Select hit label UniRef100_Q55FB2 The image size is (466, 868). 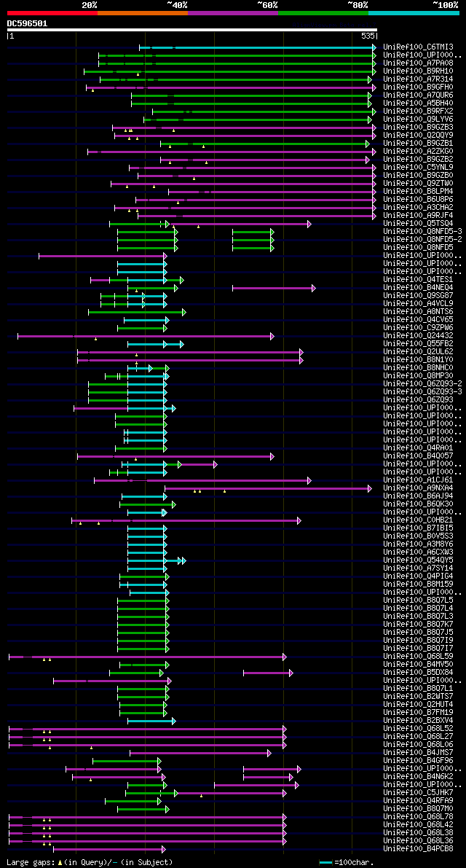point(418,344)
